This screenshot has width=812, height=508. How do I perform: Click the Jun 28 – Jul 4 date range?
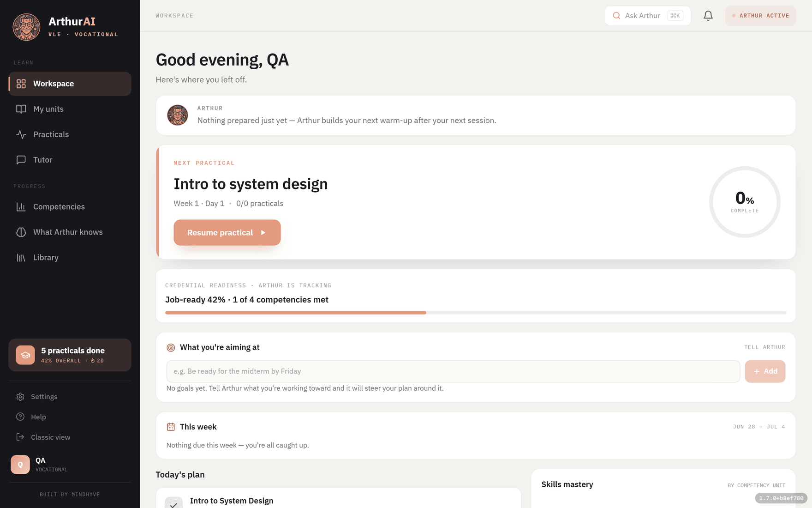coord(759,427)
